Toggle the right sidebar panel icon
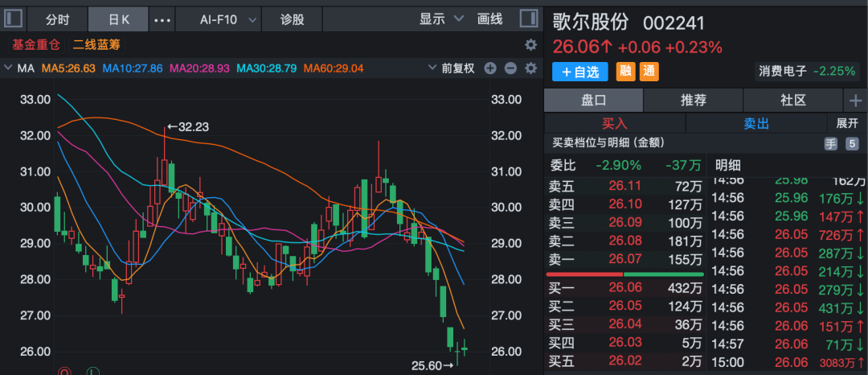 (528, 19)
